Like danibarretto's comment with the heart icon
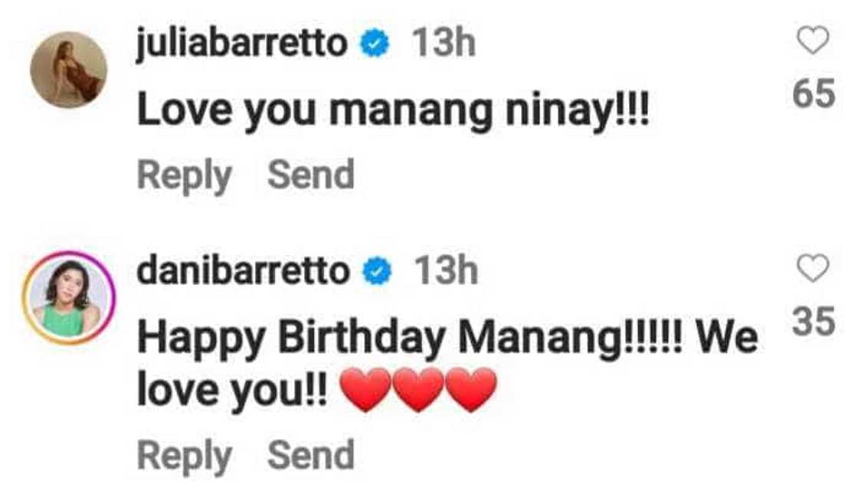The height and width of the screenshot is (504, 858). [813, 268]
